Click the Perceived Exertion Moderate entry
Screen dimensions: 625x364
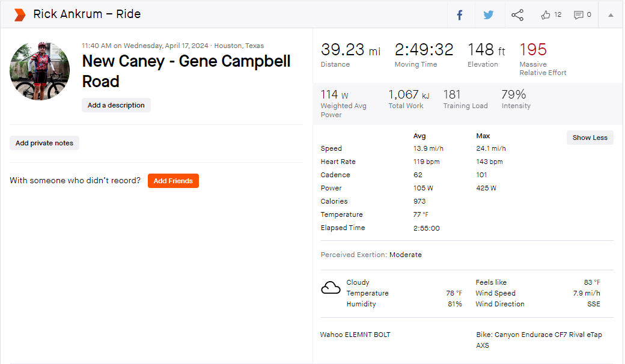pyautogui.click(x=371, y=255)
